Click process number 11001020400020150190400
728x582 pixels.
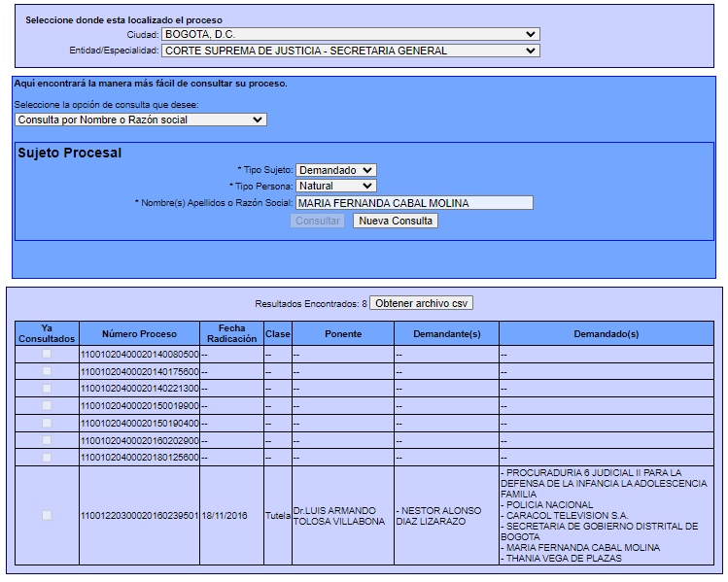(140, 424)
